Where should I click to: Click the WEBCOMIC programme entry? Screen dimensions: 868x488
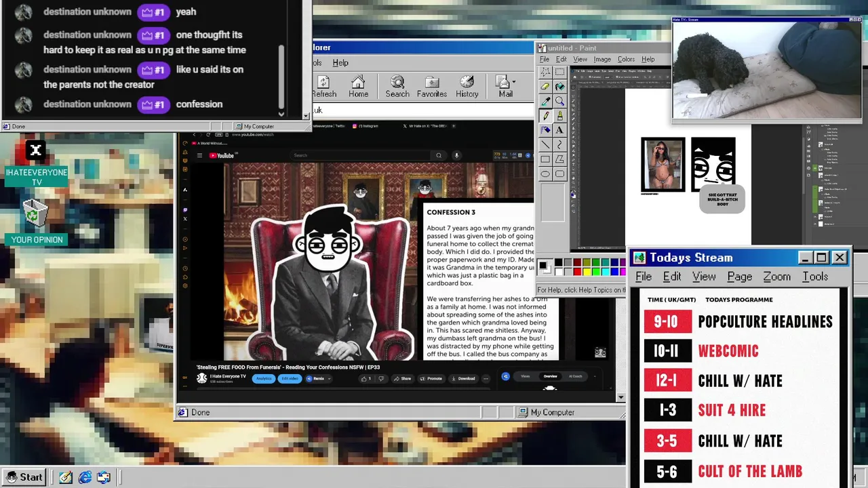pos(728,351)
